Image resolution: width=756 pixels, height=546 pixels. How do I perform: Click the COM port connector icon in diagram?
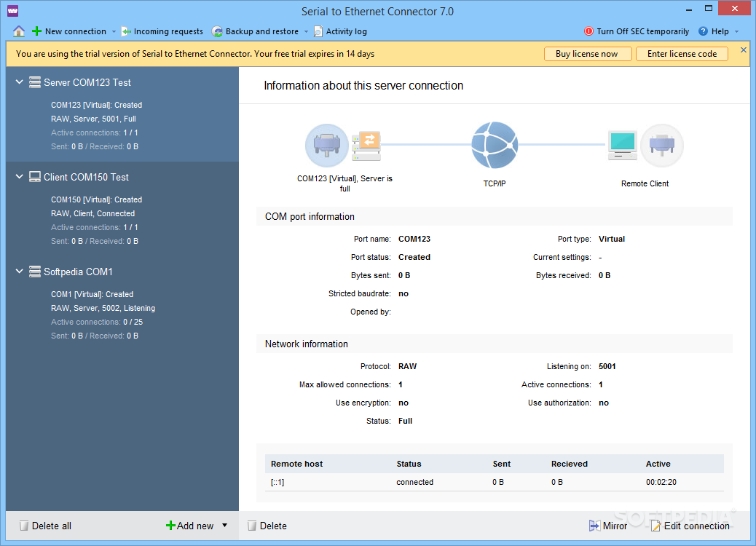(x=327, y=145)
